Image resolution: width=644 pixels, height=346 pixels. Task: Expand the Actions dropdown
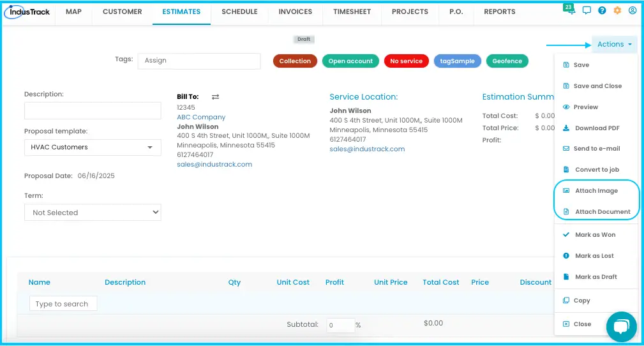(615, 44)
